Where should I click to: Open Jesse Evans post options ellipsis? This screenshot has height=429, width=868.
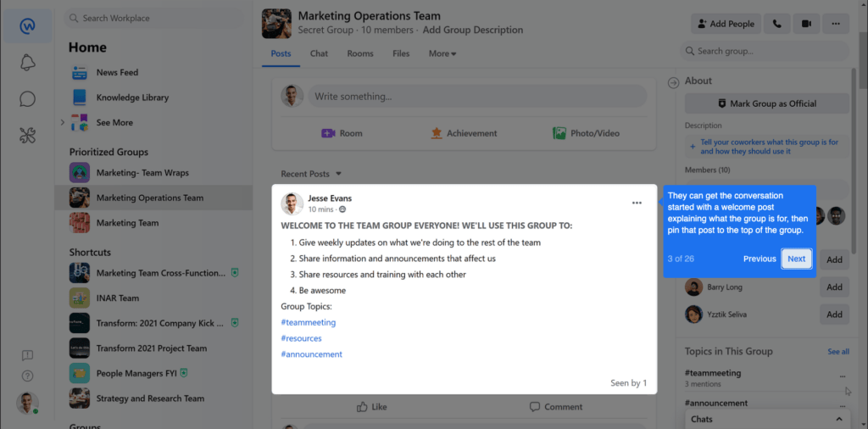coord(637,203)
